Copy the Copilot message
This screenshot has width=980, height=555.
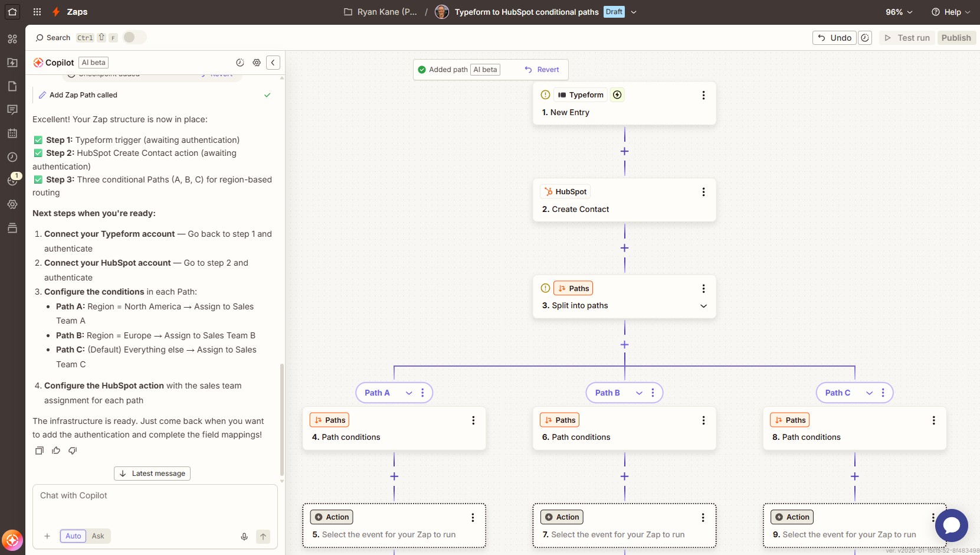pyautogui.click(x=39, y=450)
